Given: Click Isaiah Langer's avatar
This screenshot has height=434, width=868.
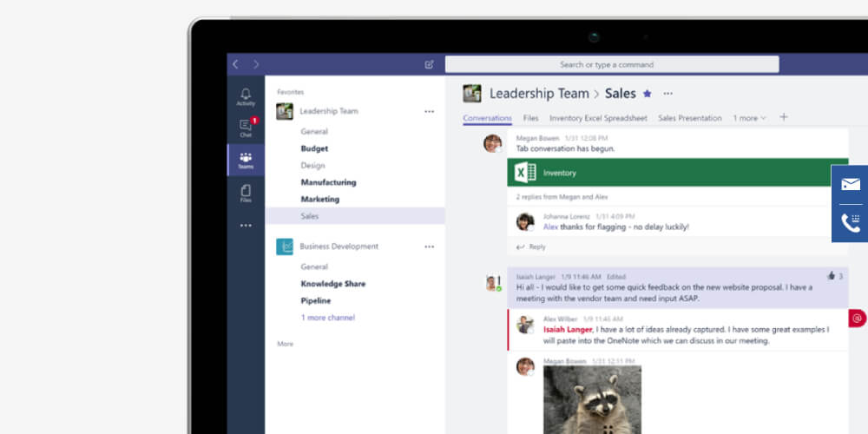Looking at the screenshot, I should point(493,282).
